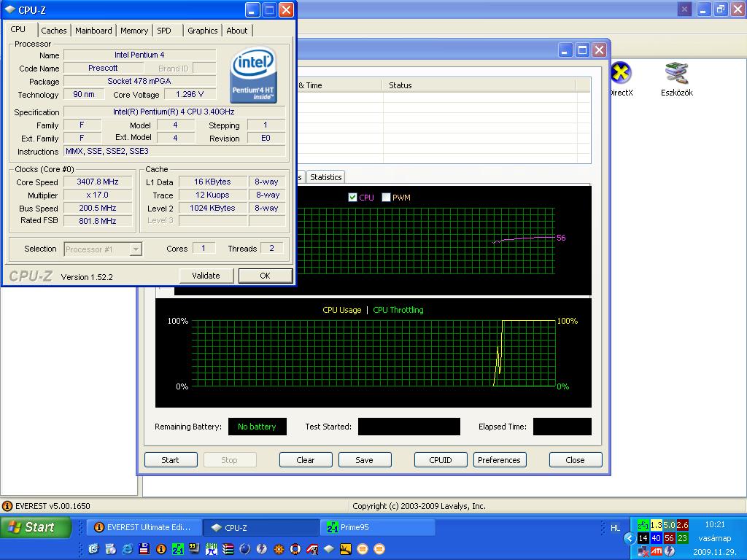Click the Prime95 tray icon

643,525
